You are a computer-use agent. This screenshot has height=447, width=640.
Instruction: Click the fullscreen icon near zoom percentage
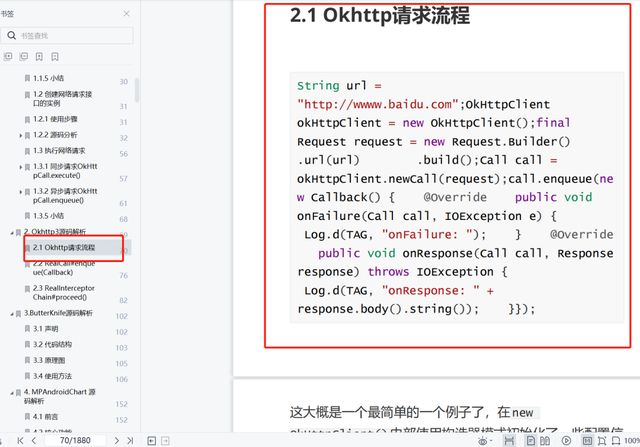616,441
